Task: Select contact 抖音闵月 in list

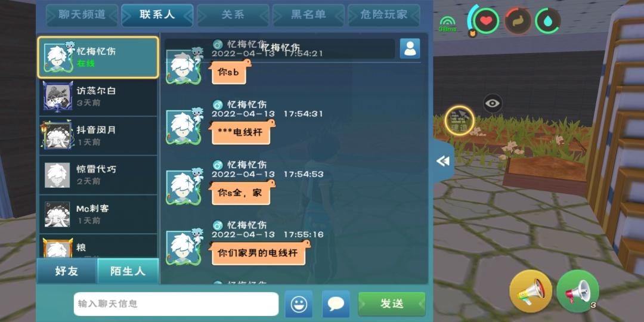Action: [98, 135]
